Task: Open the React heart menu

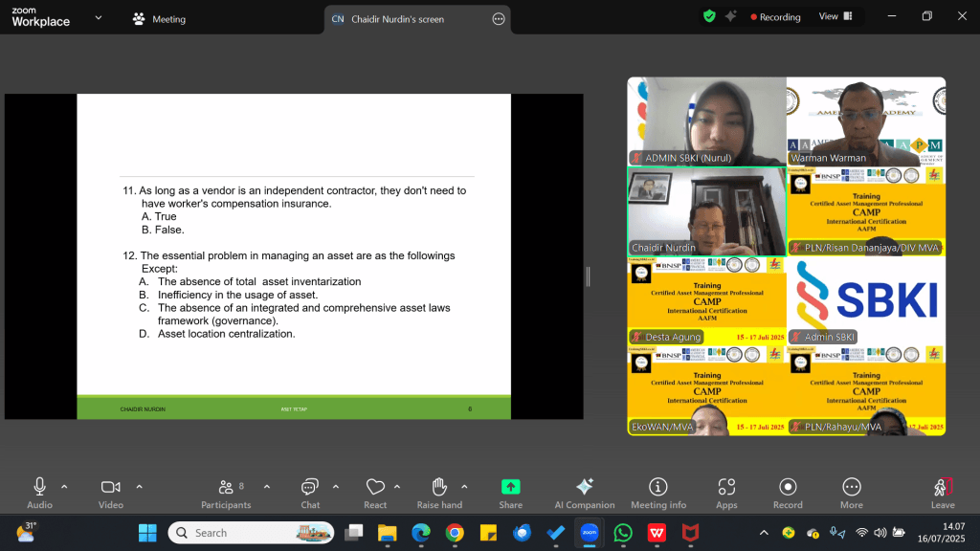Action: (375, 493)
